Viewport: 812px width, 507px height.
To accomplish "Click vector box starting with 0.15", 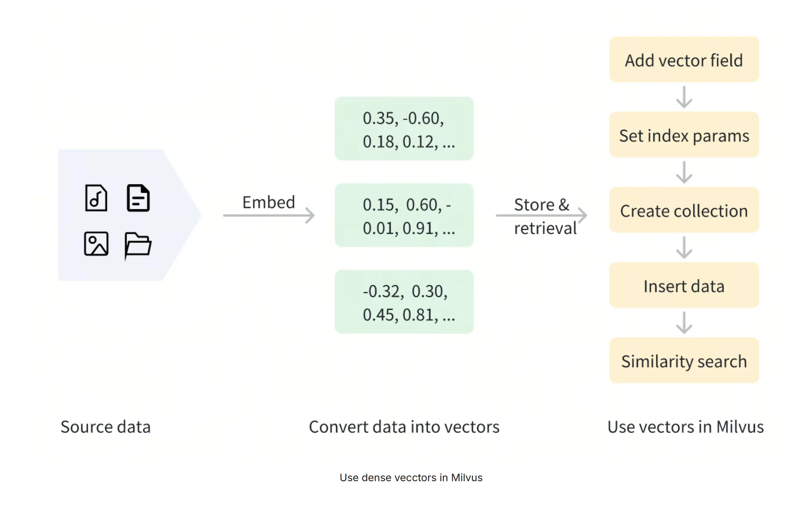I will click(404, 215).
